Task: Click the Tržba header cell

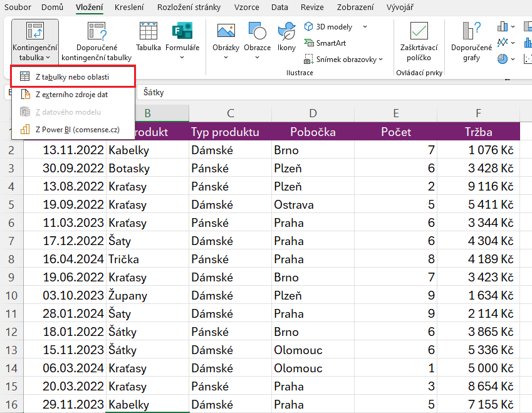Action: (x=478, y=132)
